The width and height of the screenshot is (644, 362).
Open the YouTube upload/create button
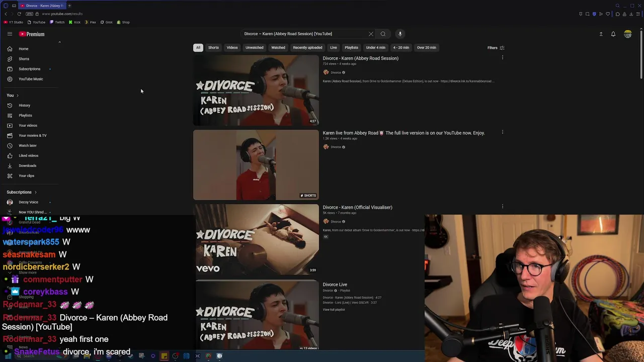point(601,34)
